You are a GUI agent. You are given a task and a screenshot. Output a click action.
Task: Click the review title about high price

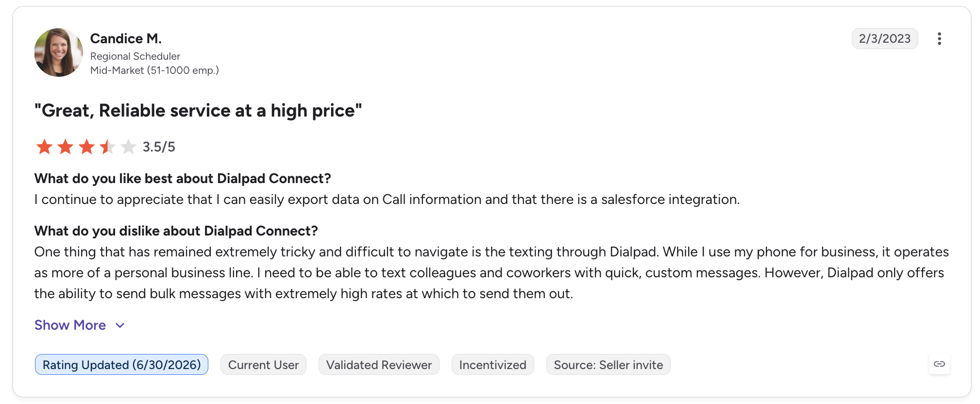pos(198,111)
